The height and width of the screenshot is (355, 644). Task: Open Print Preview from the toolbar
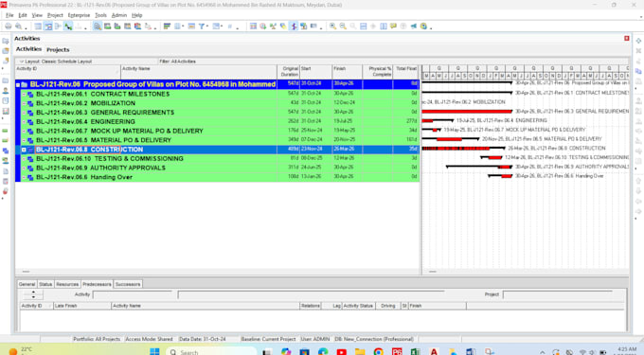pyautogui.click(x=19, y=27)
